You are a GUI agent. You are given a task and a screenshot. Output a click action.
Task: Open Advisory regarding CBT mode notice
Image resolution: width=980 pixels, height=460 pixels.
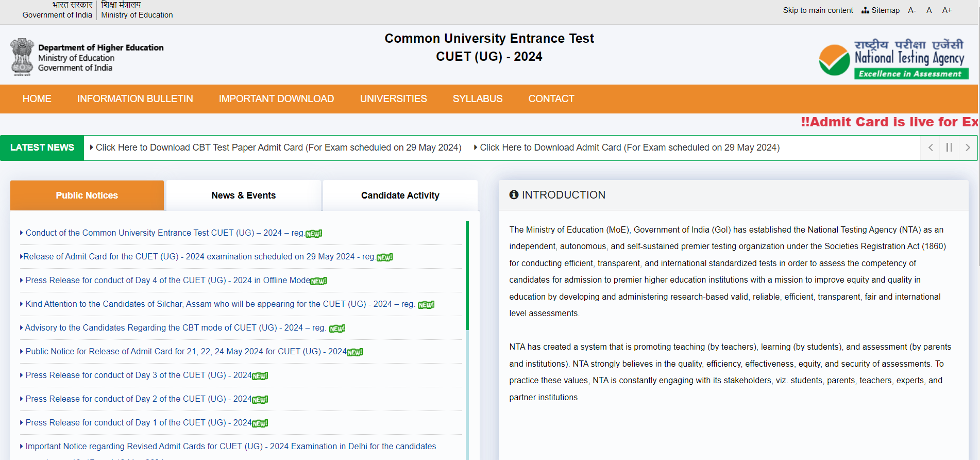[x=175, y=328]
